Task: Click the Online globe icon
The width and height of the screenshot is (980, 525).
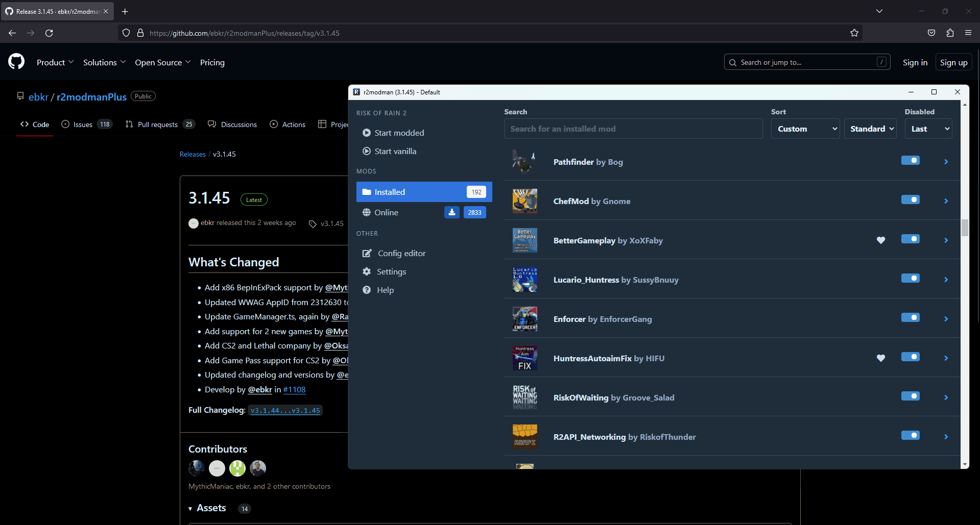Action: point(366,212)
